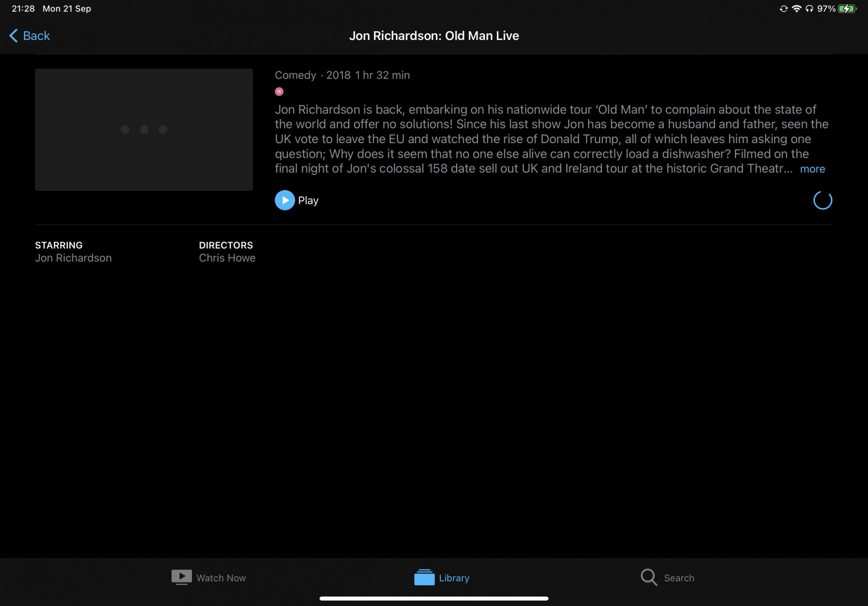Image resolution: width=868 pixels, height=606 pixels.
Task: Go back using the Back chevron
Action: click(30, 36)
